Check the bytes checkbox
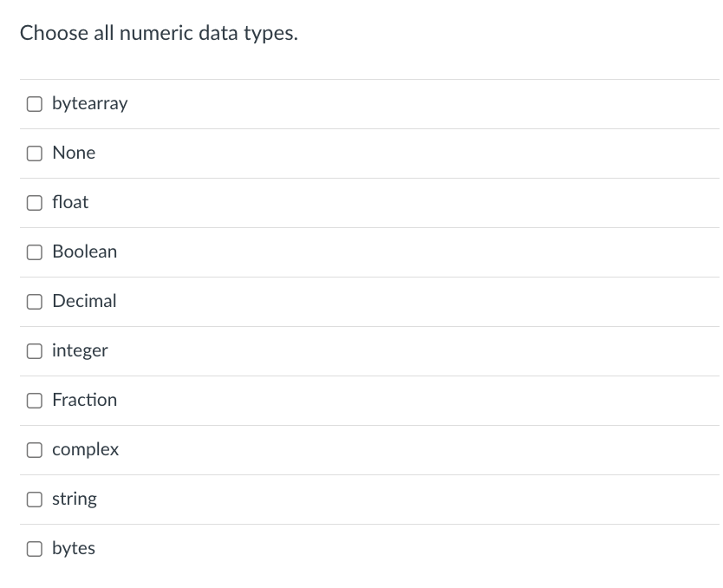Image resolution: width=723 pixels, height=588 pixels. point(35,548)
